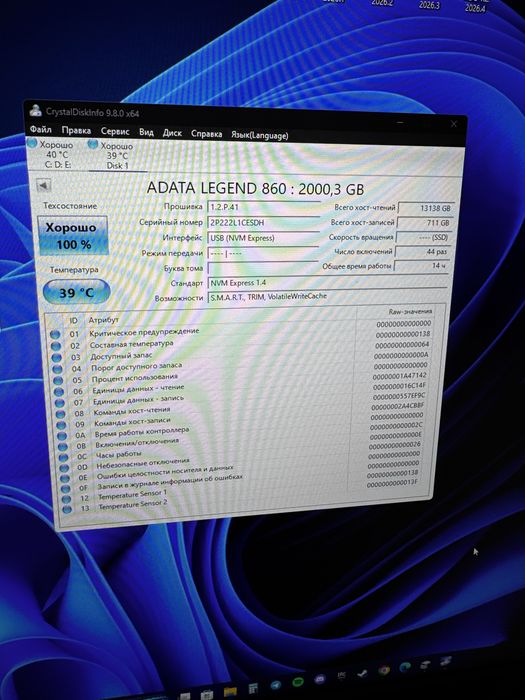
Task: Click the total working hours value 14 ч
Action: click(x=421, y=266)
